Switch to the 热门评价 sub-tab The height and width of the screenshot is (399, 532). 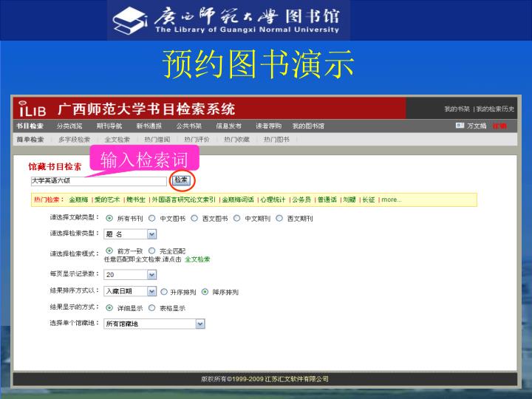(197, 140)
